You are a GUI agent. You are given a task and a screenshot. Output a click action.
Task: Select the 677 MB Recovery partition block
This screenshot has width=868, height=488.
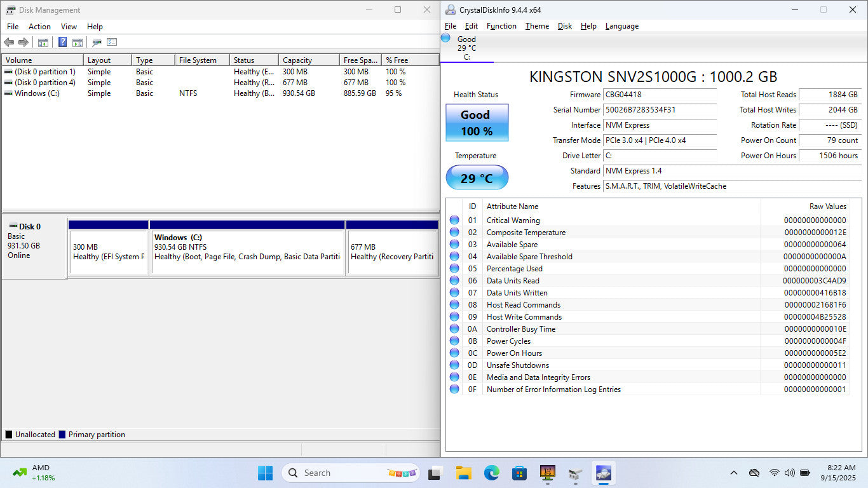click(x=392, y=252)
